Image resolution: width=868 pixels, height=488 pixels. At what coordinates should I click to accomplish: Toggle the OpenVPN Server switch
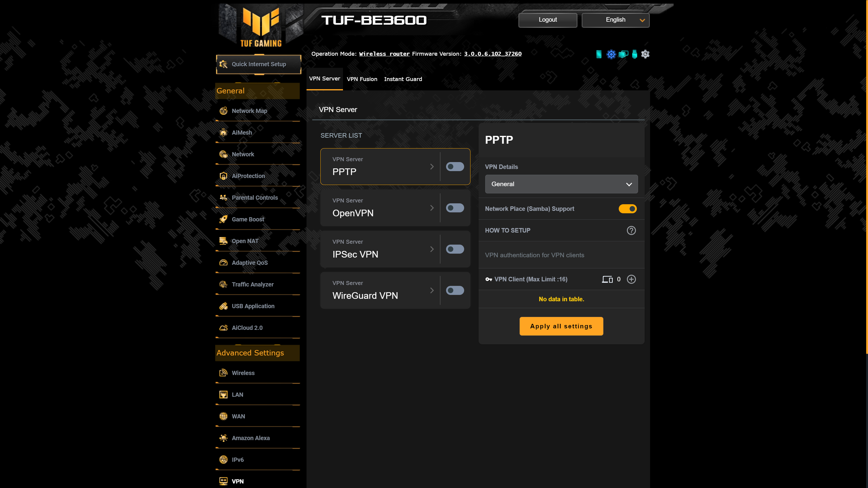(454, 208)
